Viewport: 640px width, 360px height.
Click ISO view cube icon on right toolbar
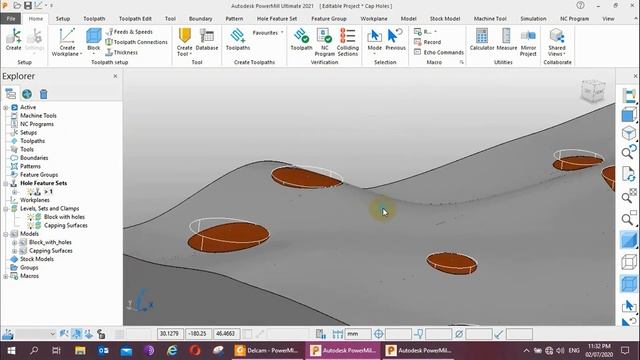click(x=629, y=133)
